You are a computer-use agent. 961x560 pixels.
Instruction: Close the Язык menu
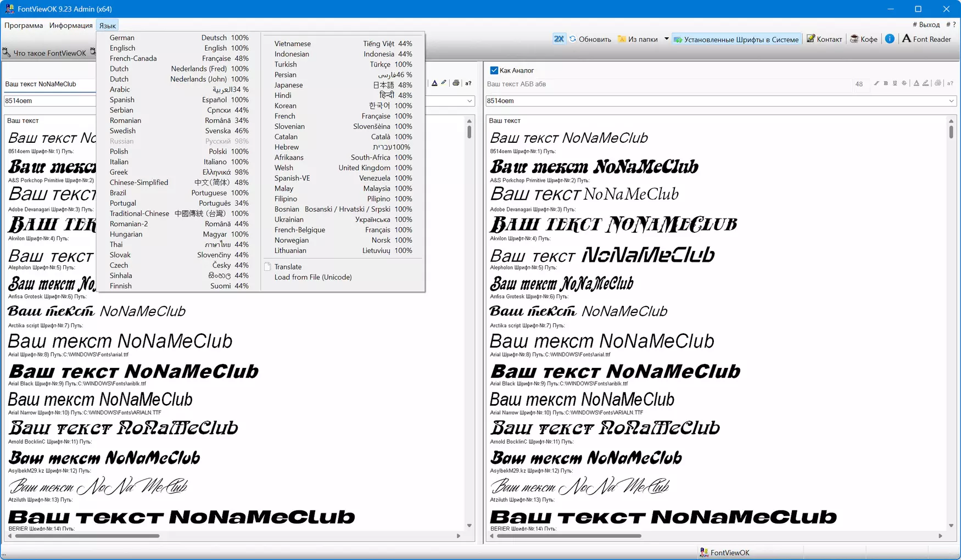(x=108, y=25)
